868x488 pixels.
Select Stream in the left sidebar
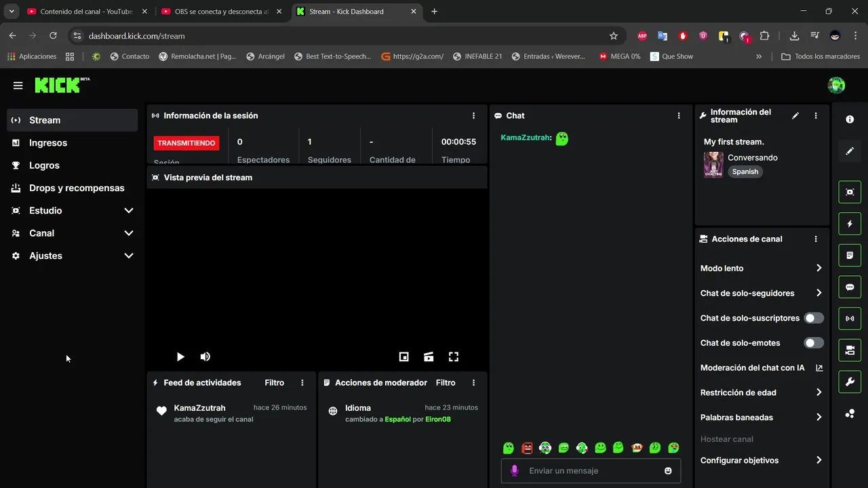[72, 120]
